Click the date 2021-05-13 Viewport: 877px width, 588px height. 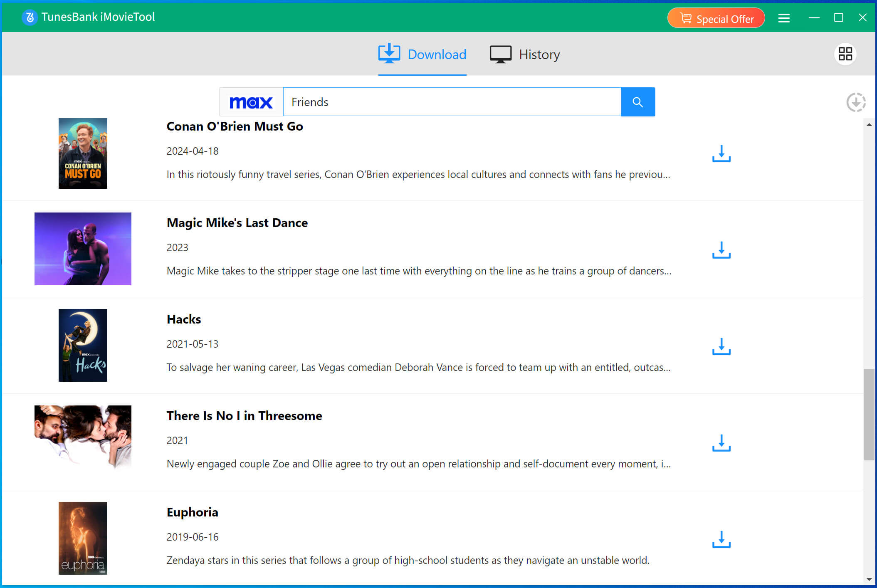tap(193, 344)
